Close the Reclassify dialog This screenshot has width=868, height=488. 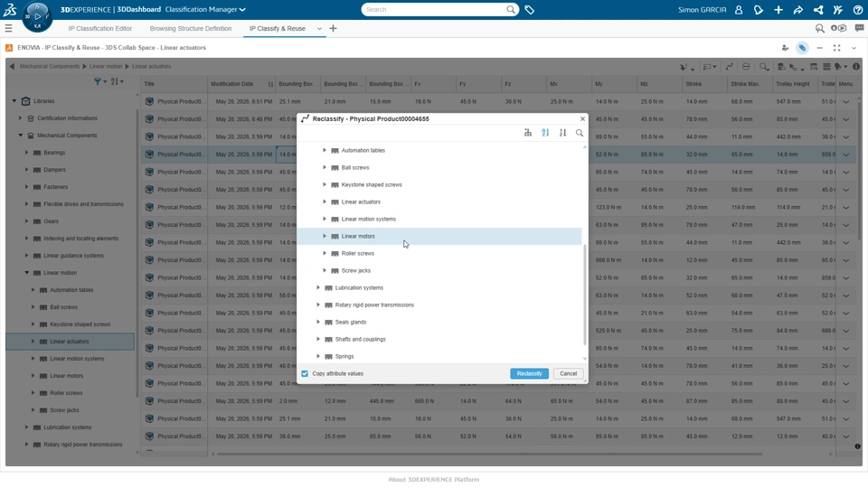point(582,119)
